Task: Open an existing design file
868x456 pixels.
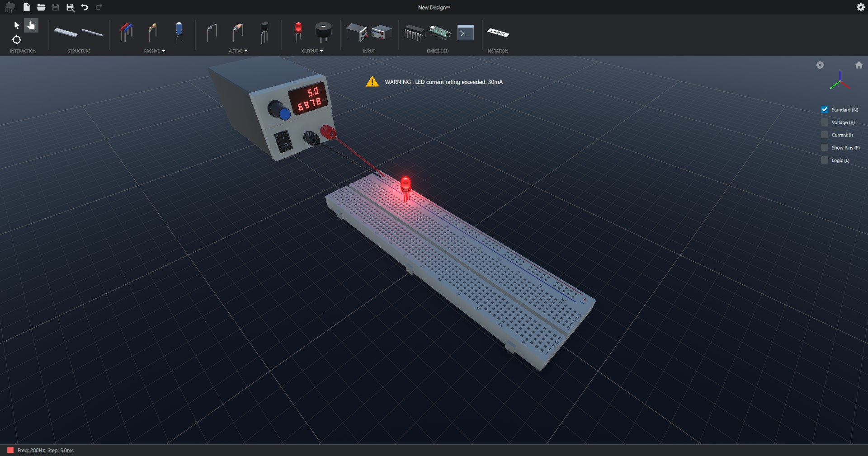Action: [41, 7]
